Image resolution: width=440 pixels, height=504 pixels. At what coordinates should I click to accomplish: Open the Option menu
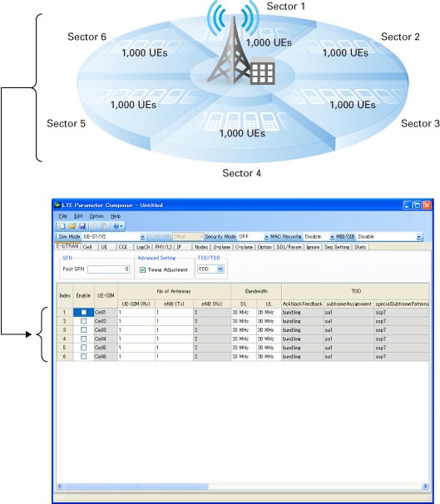(x=96, y=216)
